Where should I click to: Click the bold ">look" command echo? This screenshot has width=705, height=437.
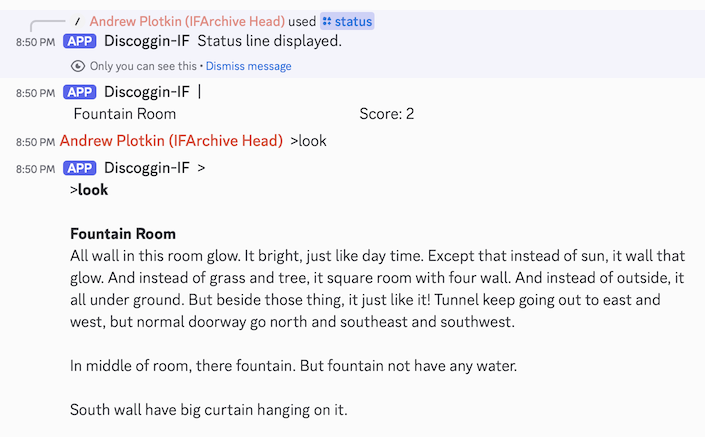click(x=89, y=190)
